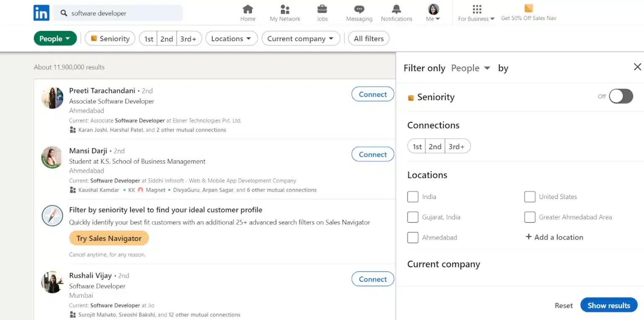The image size is (644, 320).
Task: Select the Seniority filter pill in top bar
Action: point(110,39)
